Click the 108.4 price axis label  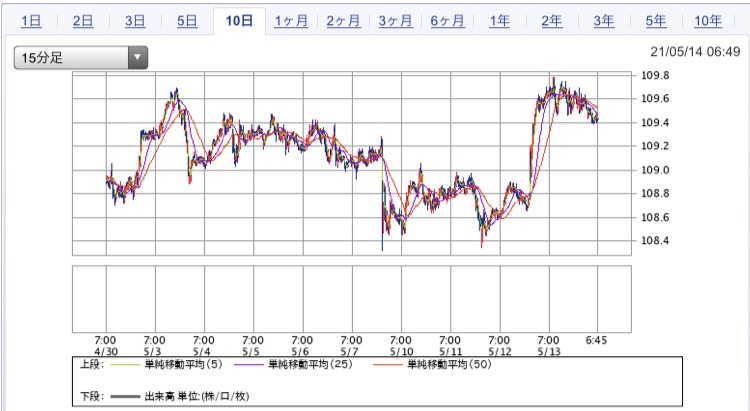click(x=655, y=241)
